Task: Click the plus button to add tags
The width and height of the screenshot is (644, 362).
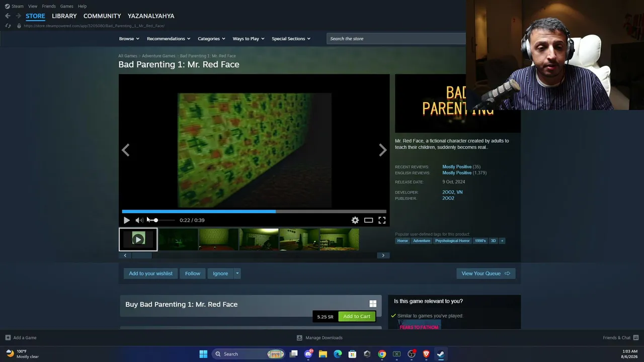Action: [x=502, y=241]
